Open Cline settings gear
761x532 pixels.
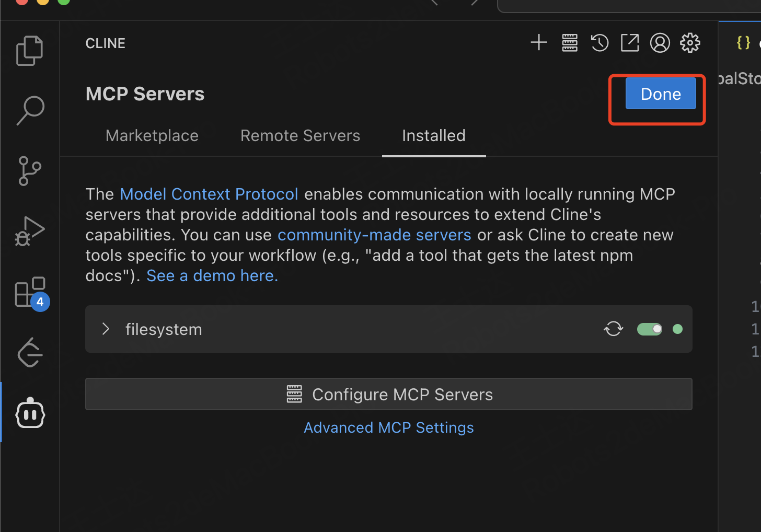(x=690, y=43)
